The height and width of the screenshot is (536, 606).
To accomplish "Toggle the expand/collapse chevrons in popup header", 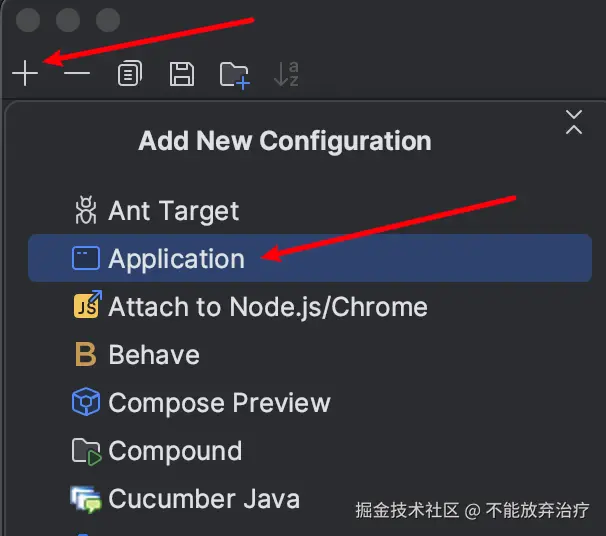I will pyautogui.click(x=574, y=122).
